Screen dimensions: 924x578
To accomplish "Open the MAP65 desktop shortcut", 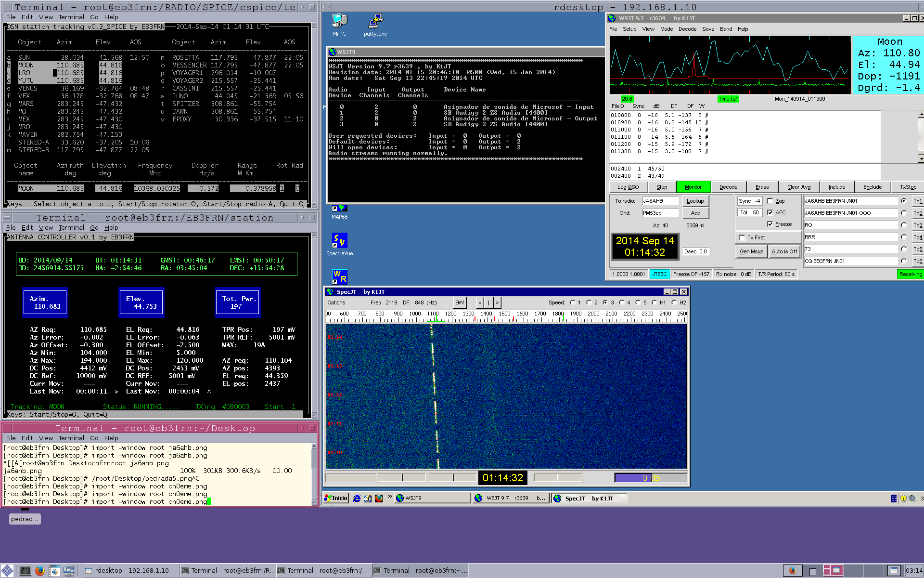I will [339, 209].
